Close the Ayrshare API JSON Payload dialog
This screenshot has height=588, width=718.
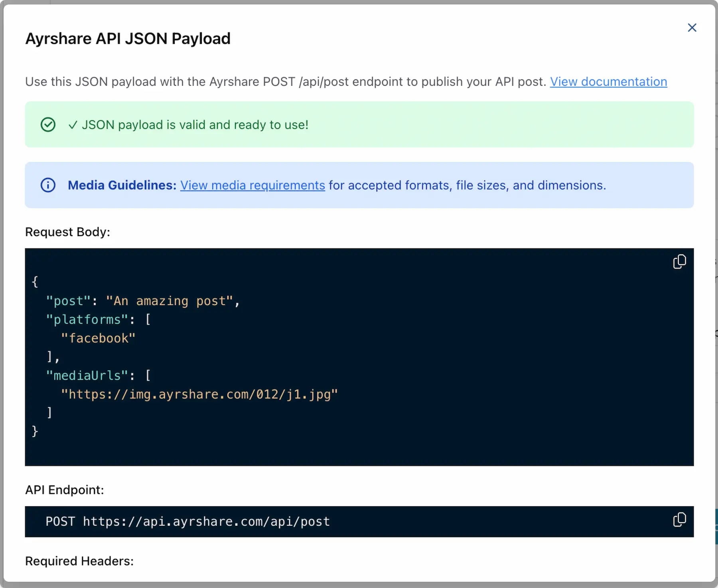coord(692,28)
